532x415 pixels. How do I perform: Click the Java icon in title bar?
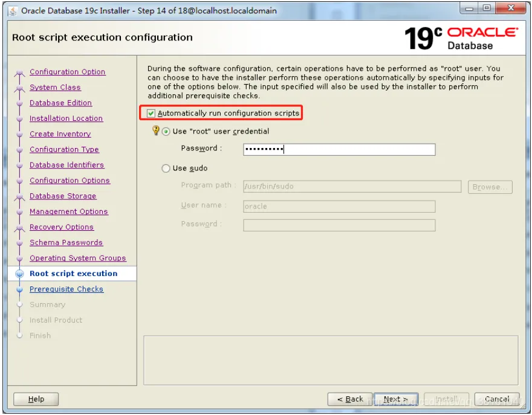(x=13, y=11)
